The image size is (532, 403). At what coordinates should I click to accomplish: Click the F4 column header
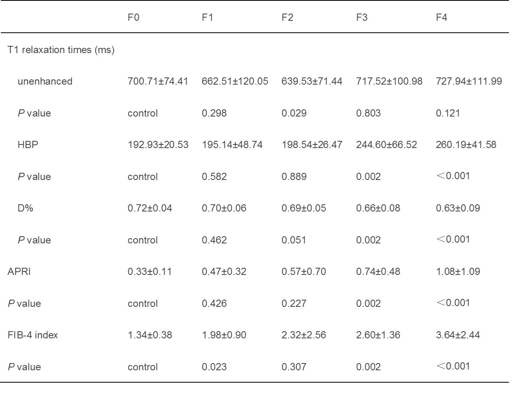[x=441, y=18]
